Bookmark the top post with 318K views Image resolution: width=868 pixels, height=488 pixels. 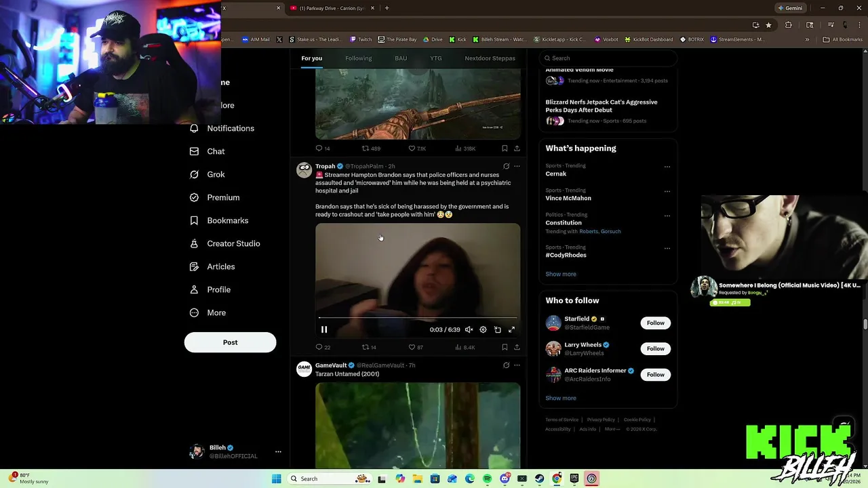coord(505,148)
